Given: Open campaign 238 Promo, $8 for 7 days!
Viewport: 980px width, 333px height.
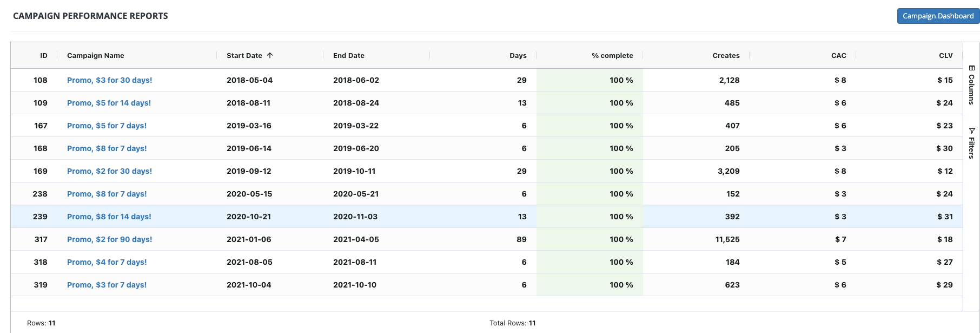Looking at the screenshot, I should [107, 194].
